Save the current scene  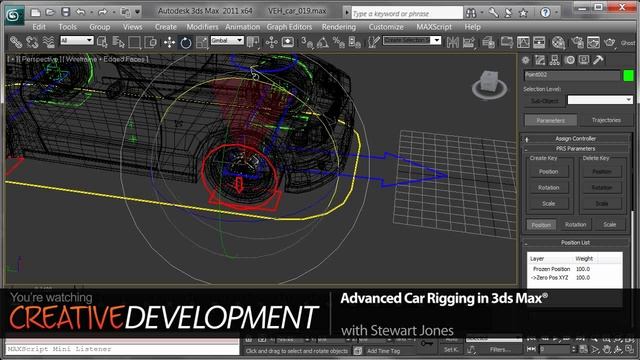pos(65,12)
